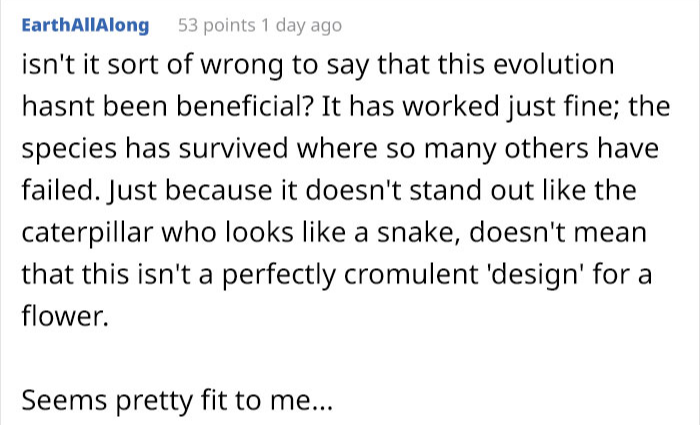Click the 1 day ago timestamp
This screenshot has height=425, width=700.
click(x=303, y=24)
